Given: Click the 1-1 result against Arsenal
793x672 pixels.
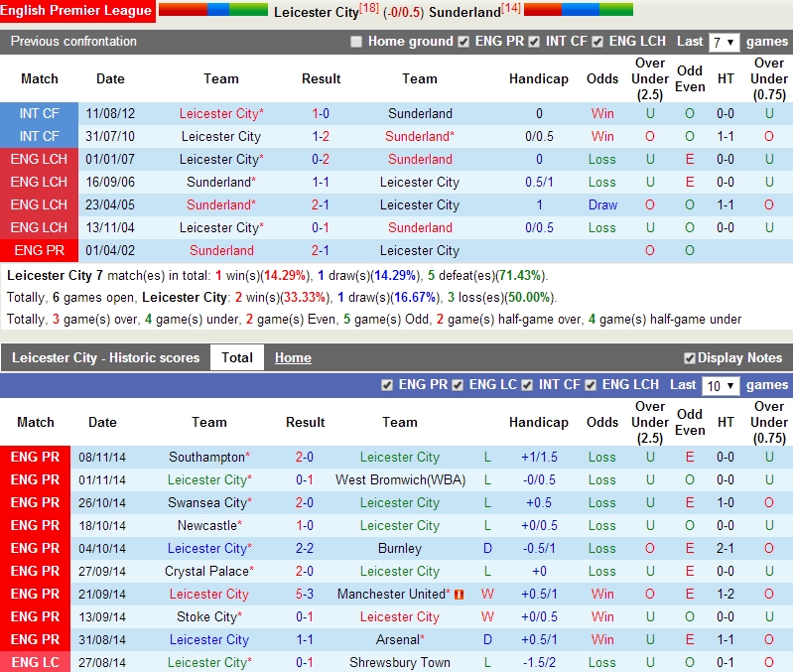Looking at the screenshot, I should [x=305, y=639].
